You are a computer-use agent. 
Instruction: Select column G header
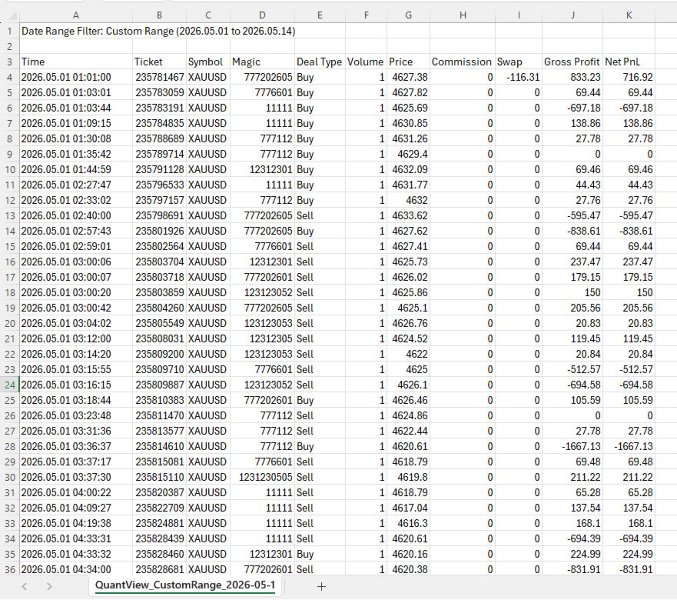point(408,16)
